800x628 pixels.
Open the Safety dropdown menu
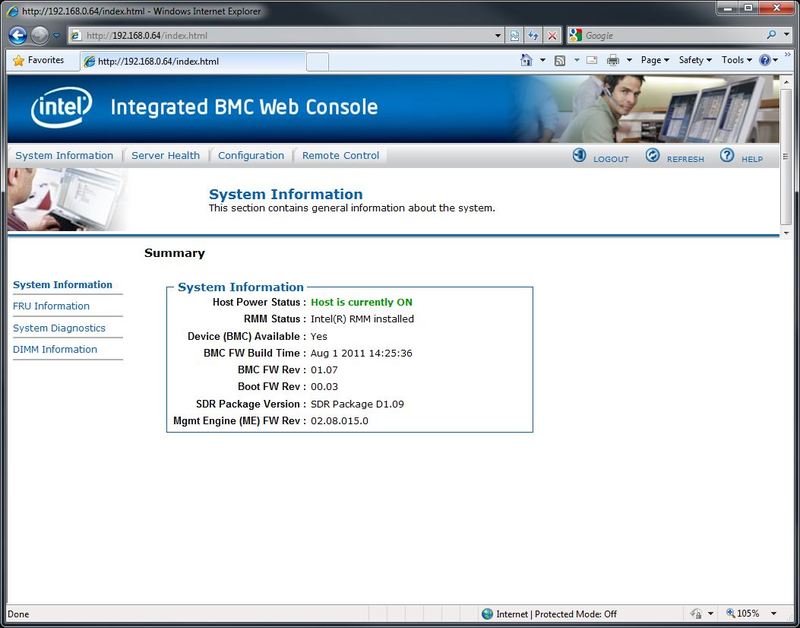(695, 60)
